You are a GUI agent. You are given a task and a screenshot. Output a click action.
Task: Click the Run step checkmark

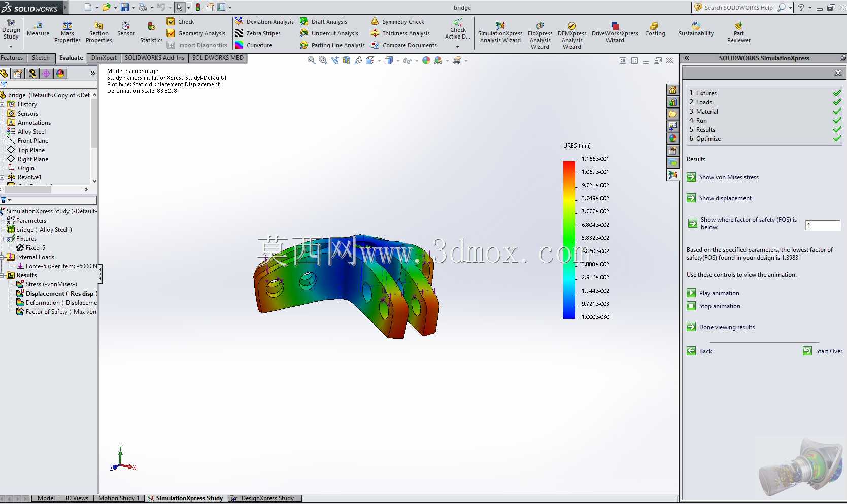click(x=837, y=120)
